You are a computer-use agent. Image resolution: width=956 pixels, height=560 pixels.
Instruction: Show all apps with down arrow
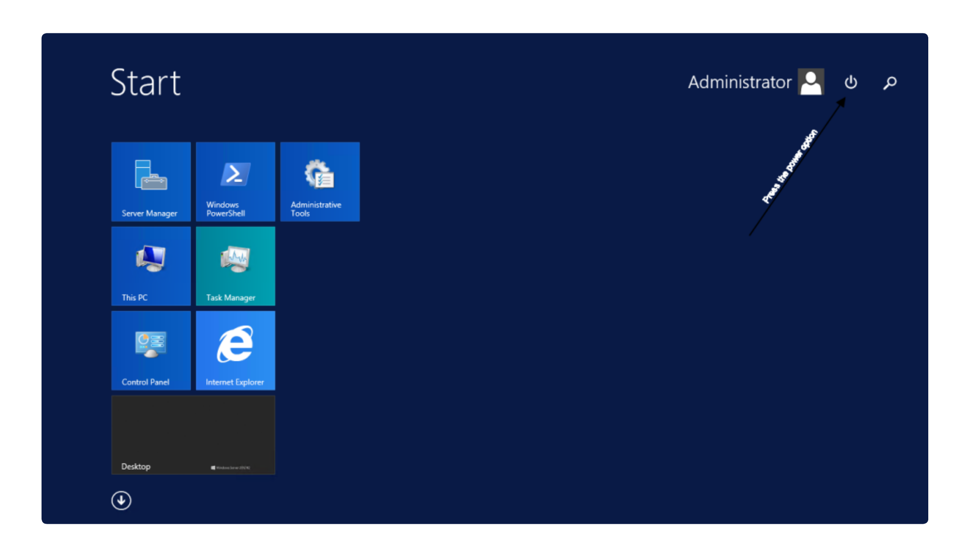[121, 500]
